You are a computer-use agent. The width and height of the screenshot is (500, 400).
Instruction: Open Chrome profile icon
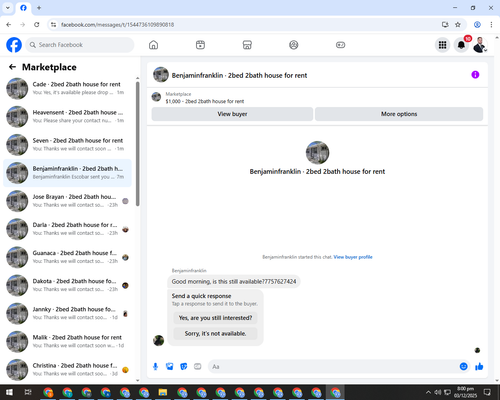(477, 25)
